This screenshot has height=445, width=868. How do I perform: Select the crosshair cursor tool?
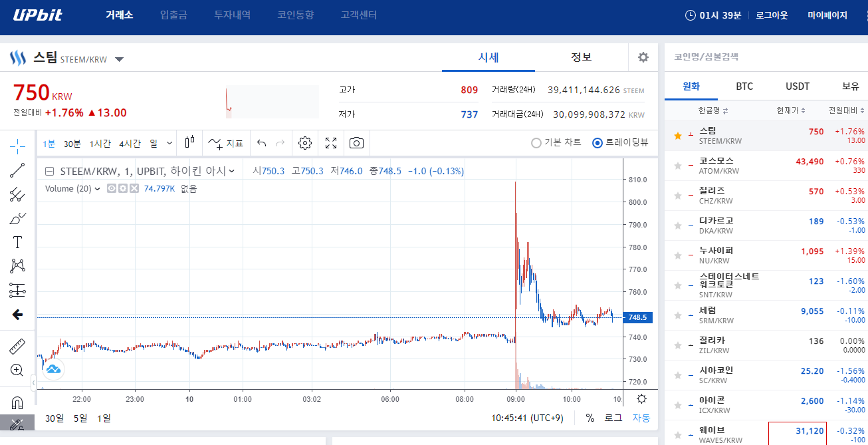[17, 145]
